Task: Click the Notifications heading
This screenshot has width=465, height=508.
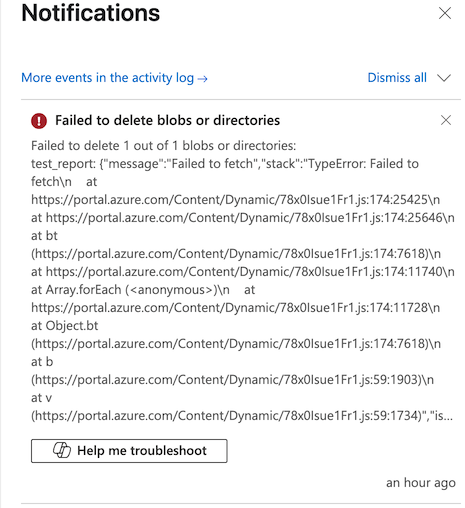Action: pyautogui.click(x=91, y=13)
